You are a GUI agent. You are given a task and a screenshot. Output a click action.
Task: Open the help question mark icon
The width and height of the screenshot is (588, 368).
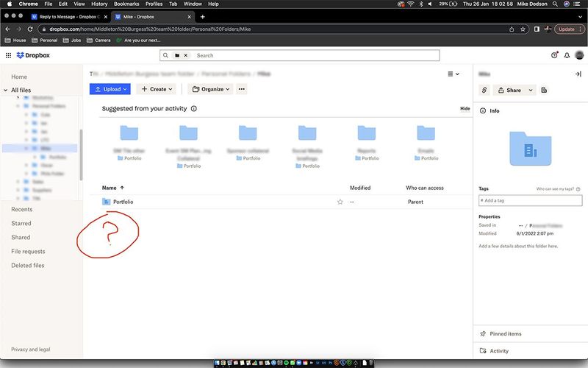554,55
